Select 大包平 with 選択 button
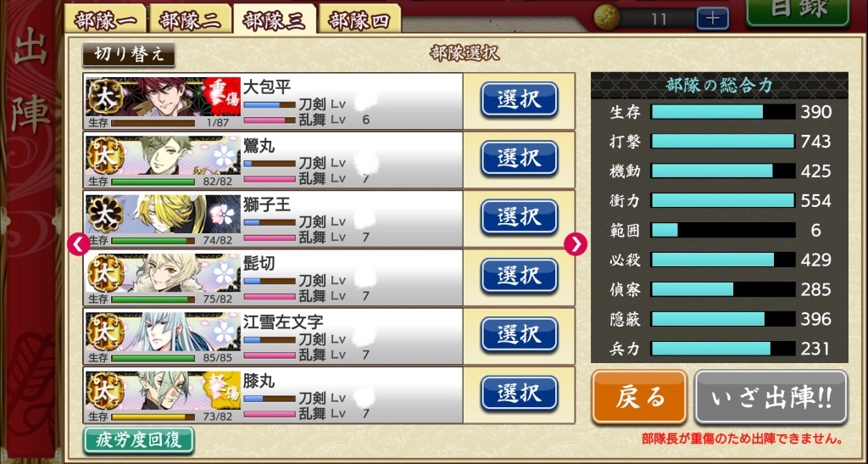The width and height of the screenshot is (868, 464). click(519, 99)
